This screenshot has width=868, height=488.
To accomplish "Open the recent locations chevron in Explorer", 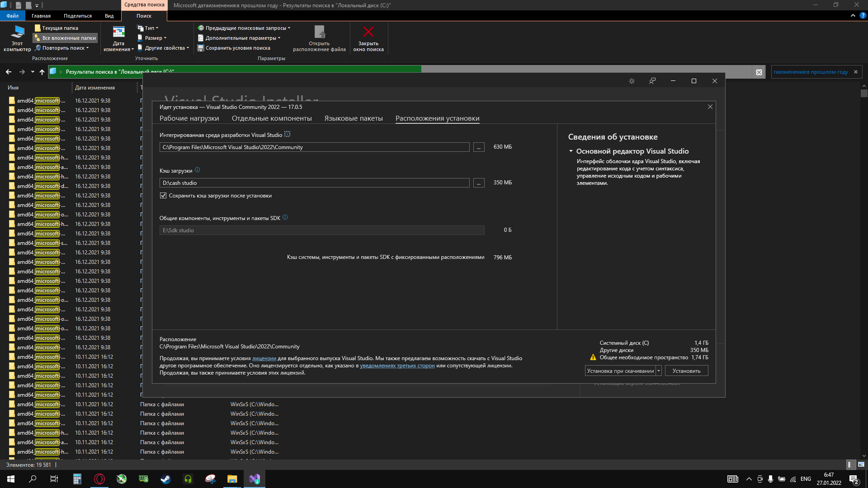I will 33,72.
